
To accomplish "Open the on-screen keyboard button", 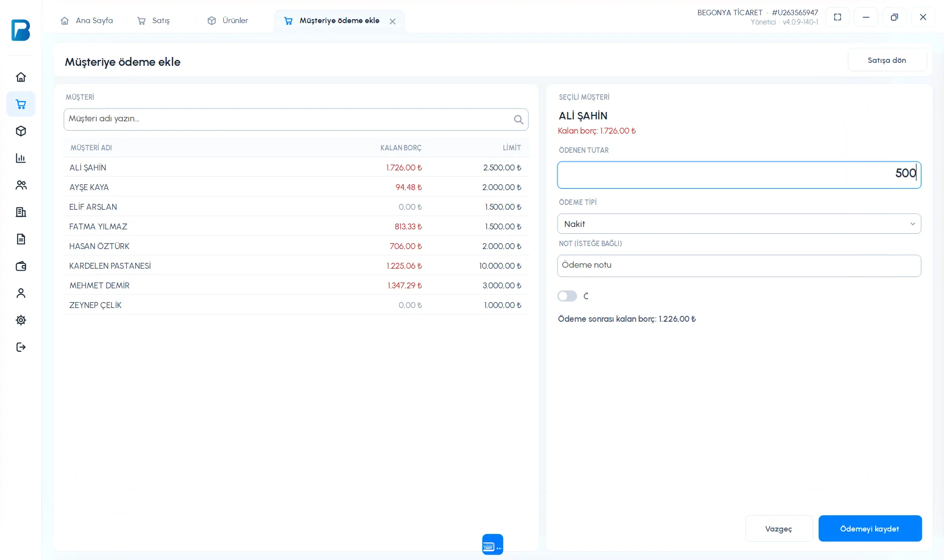I will [493, 544].
